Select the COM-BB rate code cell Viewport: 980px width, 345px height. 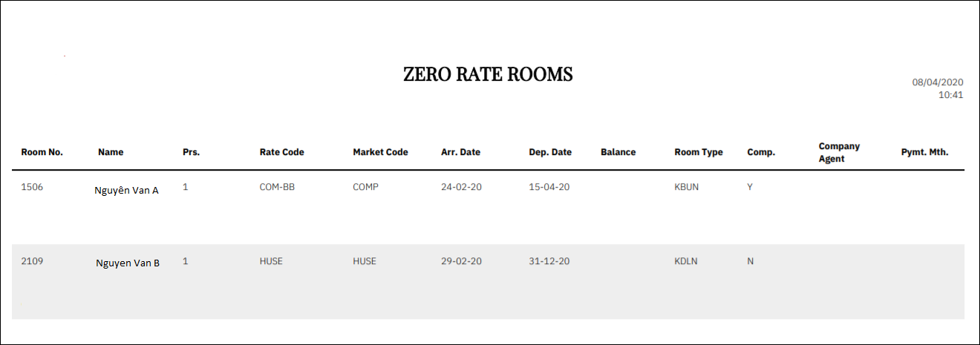(x=276, y=187)
